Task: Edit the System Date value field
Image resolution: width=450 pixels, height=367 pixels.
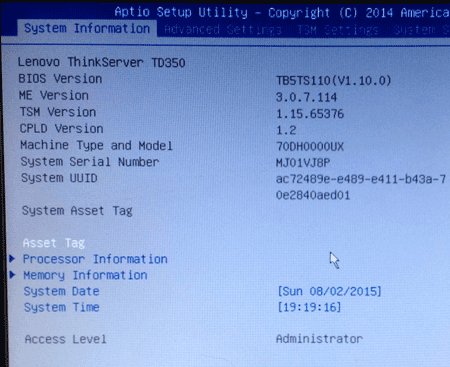Action: [329, 291]
